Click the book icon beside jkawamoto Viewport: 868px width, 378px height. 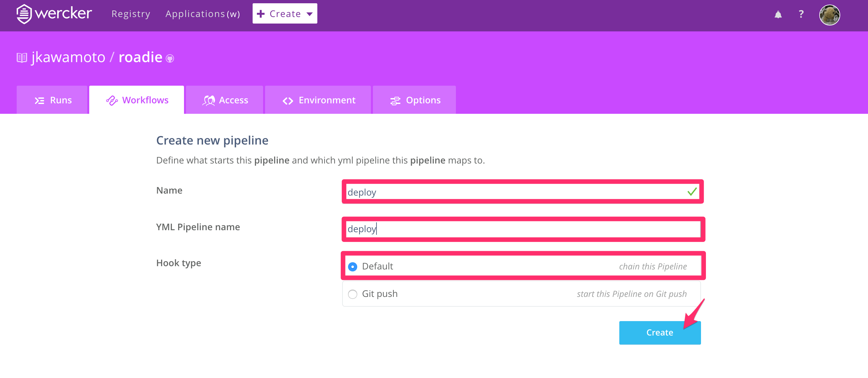click(x=22, y=58)
